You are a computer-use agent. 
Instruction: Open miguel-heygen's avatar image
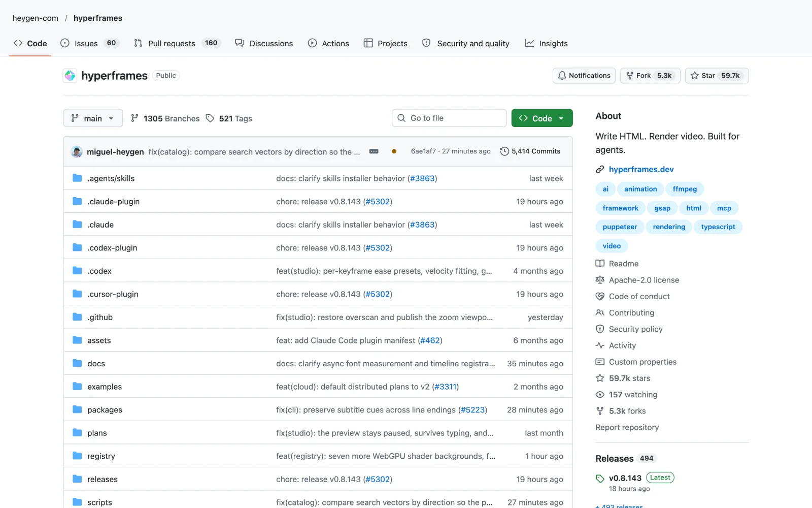pos(77,151)
